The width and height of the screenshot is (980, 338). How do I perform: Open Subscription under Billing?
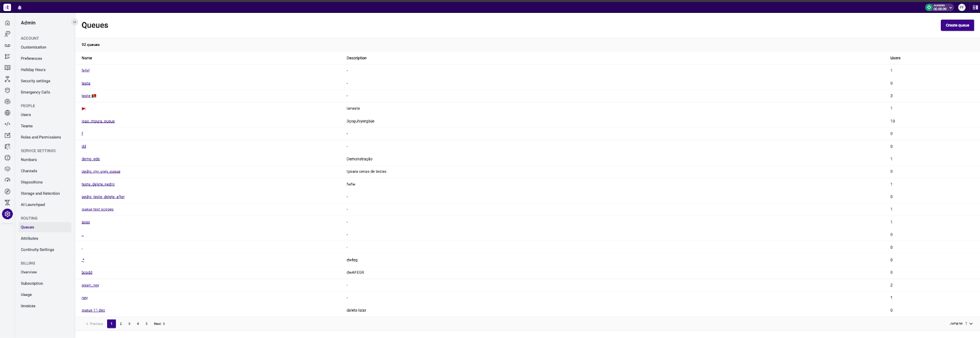(32, 284)
